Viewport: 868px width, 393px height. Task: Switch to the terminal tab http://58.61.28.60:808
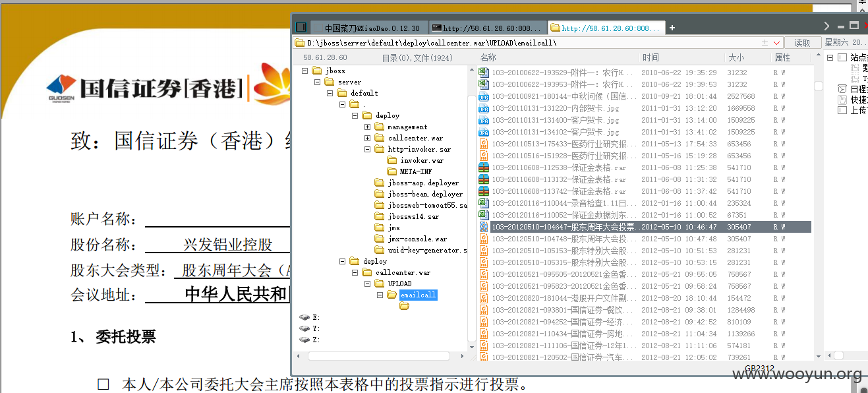487,28
